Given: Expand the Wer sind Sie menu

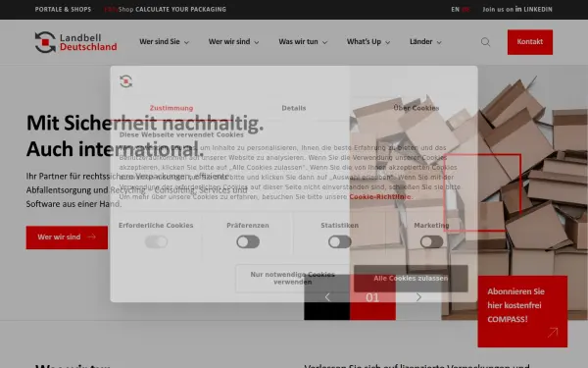Looking at the screenshot, I should point(164,41).
